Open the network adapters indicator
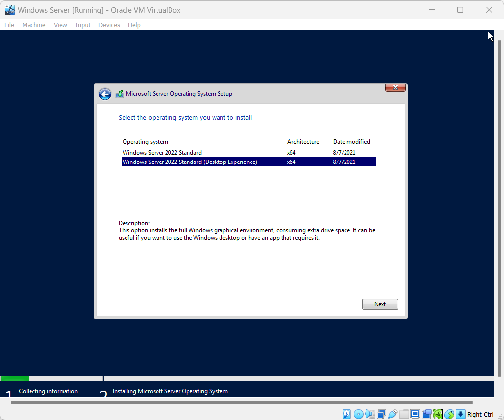 [381, 414]
